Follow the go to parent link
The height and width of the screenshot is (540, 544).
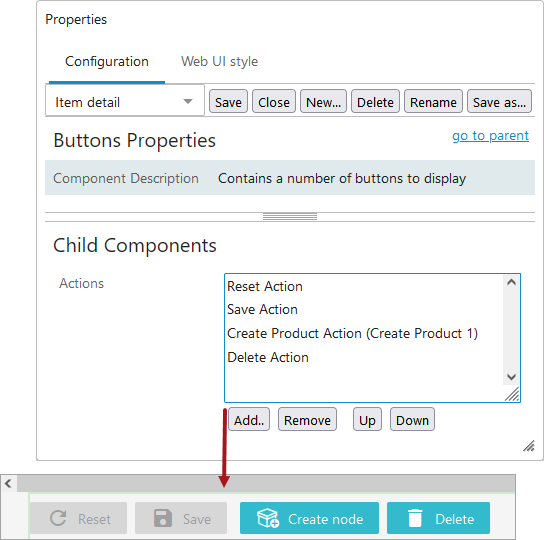490,136
